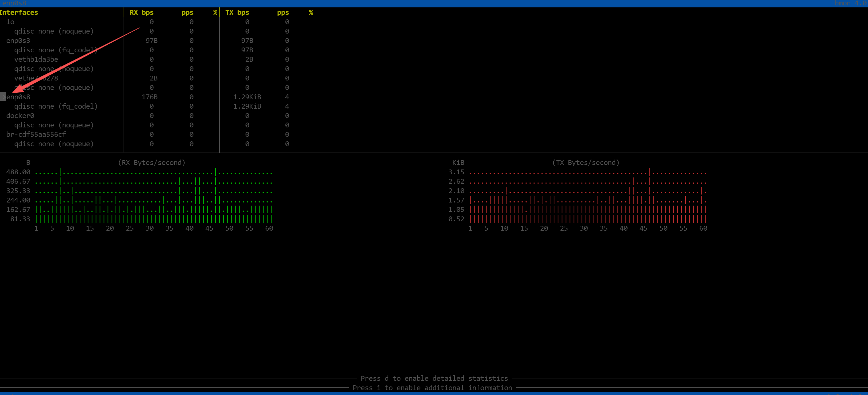Select the docker0 interface row
868x395 pixels.
coord(20,115)
